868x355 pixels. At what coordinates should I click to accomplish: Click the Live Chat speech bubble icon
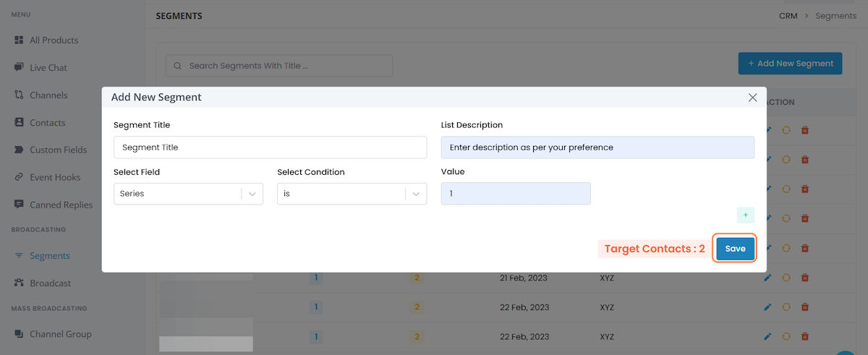pyautogui.click(x=19, y=67)
